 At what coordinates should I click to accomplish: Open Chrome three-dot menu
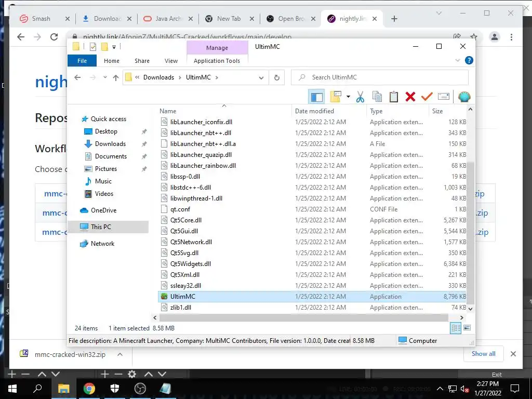tap(511, 37)
